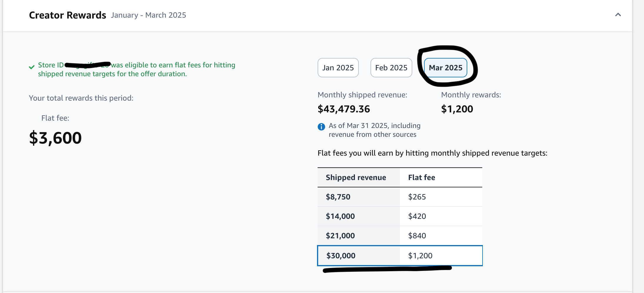Click the $3,600 total flat fee amount

tap(55, 138)
